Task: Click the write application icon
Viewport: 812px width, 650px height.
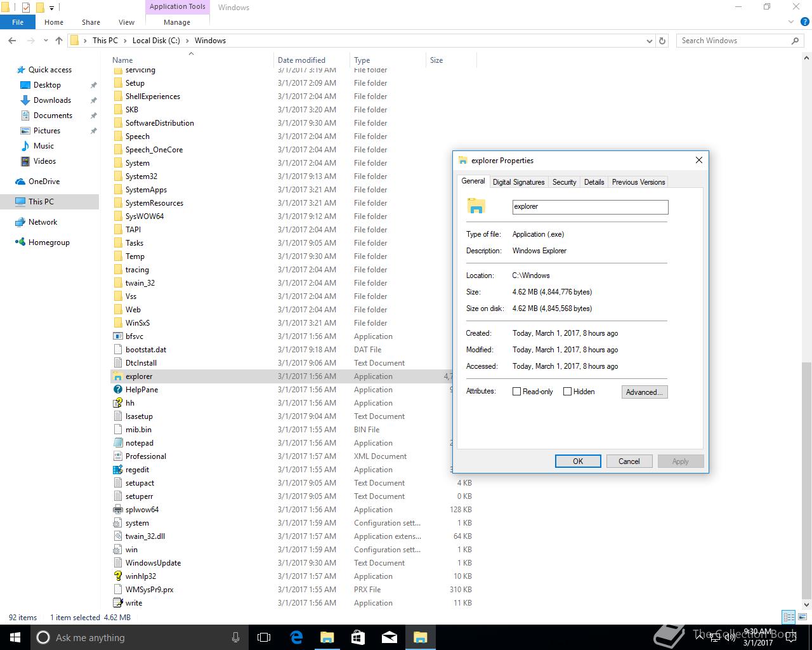Action: tap(118, 603)
